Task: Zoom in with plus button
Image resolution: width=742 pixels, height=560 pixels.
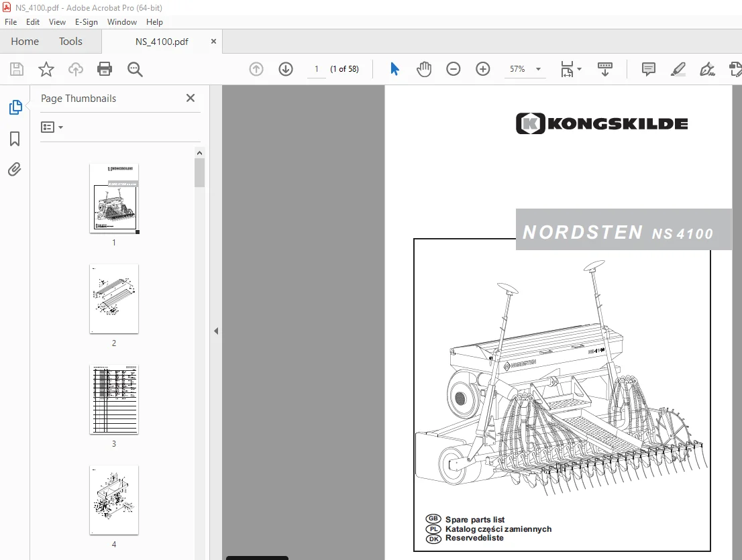Action: tap(482, 69)
